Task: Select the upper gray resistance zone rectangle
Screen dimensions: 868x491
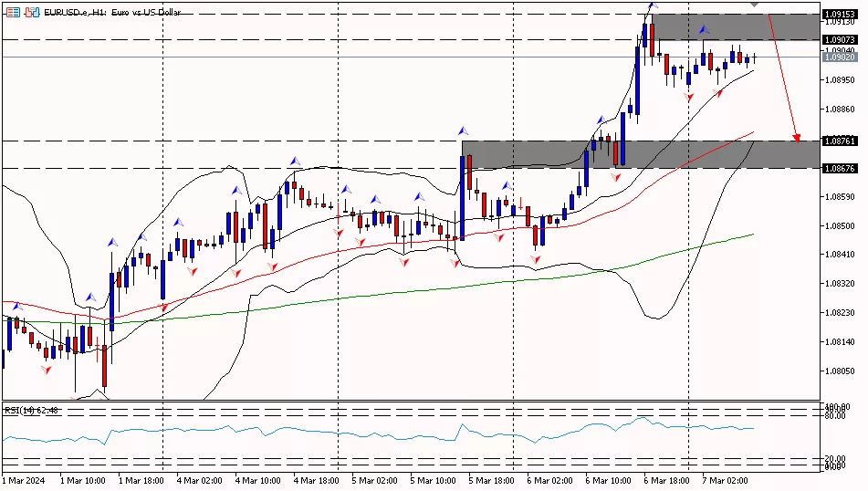Action: pyautogui.click(x=737, y=27)
